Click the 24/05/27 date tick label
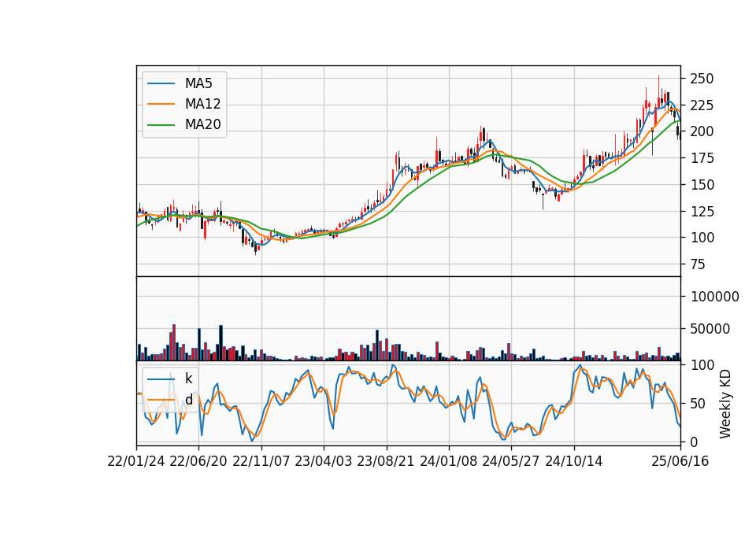The width and height of the screenshot is (756, 543). coord(511,461)
